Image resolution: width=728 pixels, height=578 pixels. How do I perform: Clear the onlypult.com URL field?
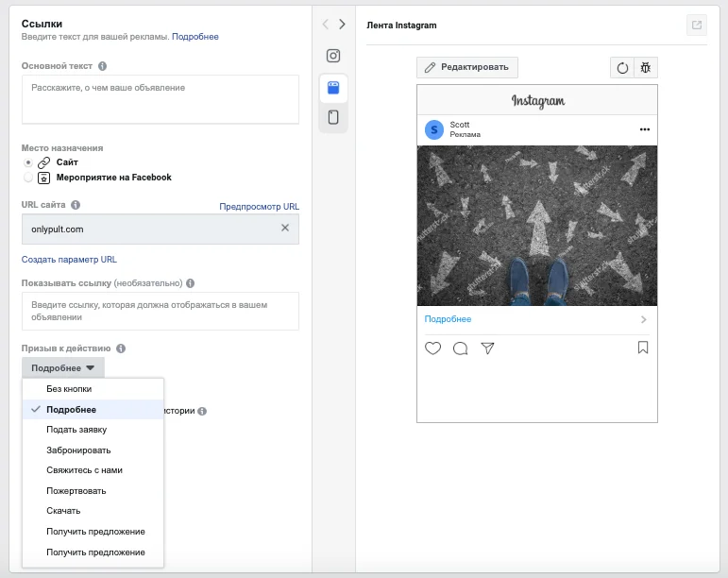285,229
